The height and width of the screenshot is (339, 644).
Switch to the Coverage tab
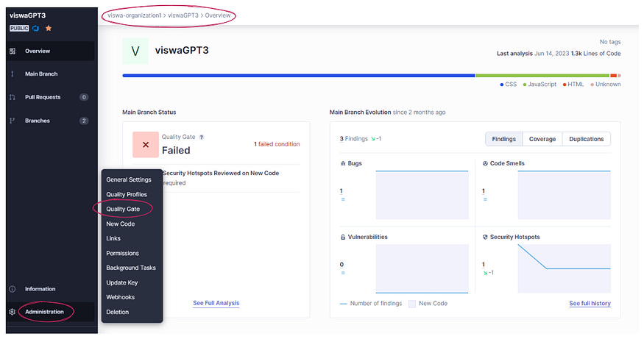[x=542, y=139]
